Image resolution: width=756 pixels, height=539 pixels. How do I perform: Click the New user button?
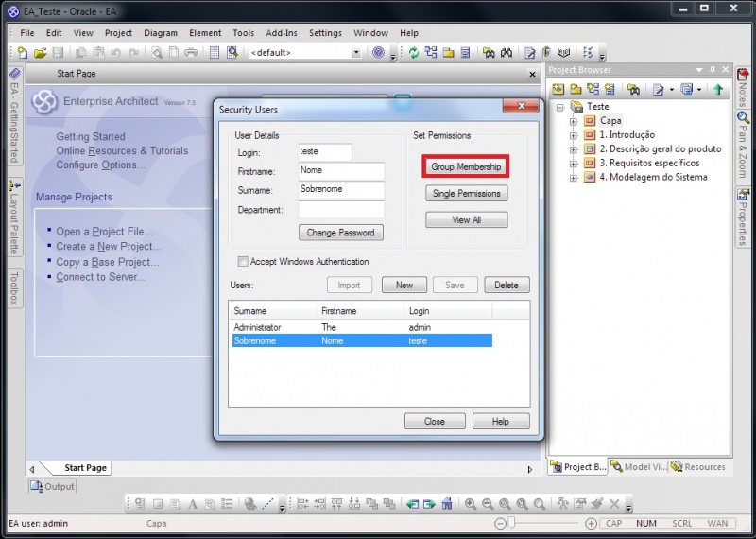point(404,286)
